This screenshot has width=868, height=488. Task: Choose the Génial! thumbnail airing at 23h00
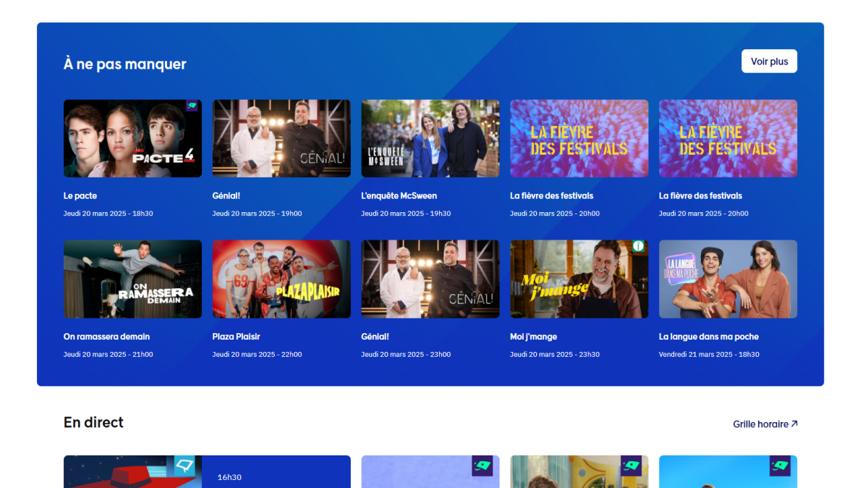click(430, 279)
